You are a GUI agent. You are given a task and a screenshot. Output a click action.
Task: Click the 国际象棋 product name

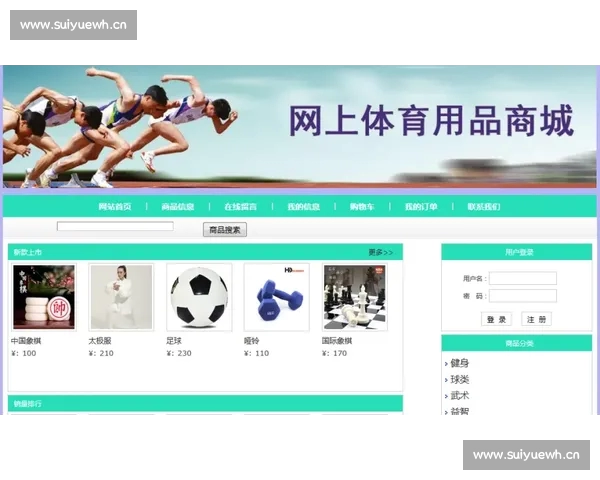[x=337, y=341]
